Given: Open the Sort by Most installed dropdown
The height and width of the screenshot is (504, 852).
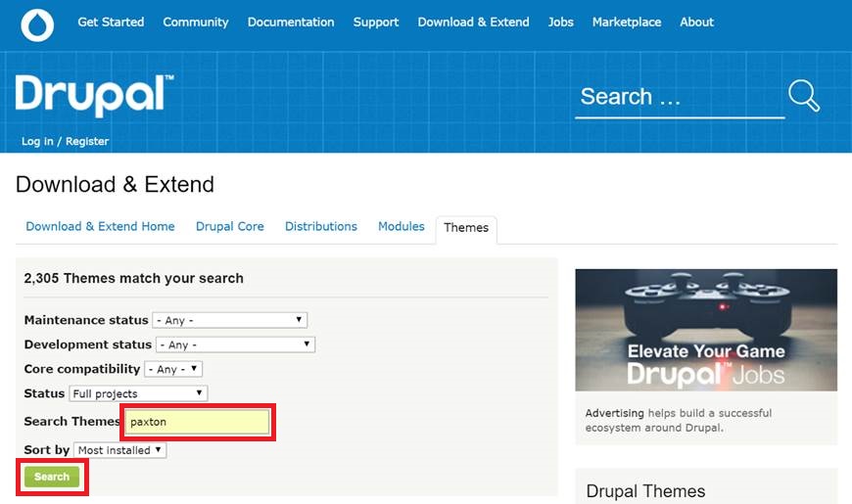Looking at the screenshot, I should pos(120,450).
